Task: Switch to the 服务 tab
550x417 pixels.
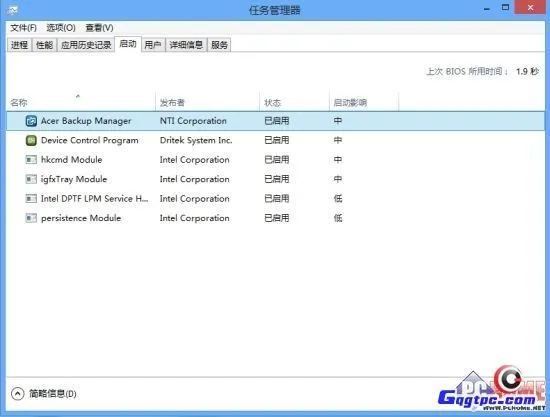Action: pyautogui.click(x=219, y=45)
